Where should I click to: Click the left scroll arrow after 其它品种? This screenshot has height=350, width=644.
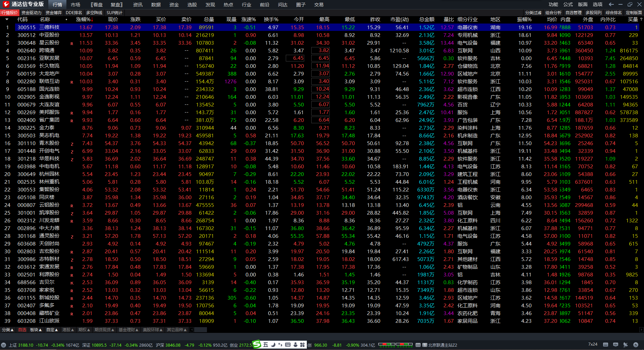[192, 330]
